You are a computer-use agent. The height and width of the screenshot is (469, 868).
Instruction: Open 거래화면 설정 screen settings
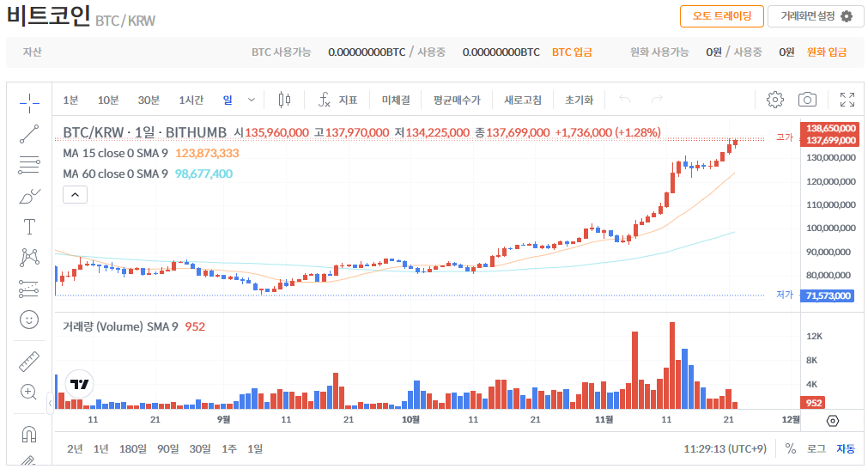coord(816,16)
